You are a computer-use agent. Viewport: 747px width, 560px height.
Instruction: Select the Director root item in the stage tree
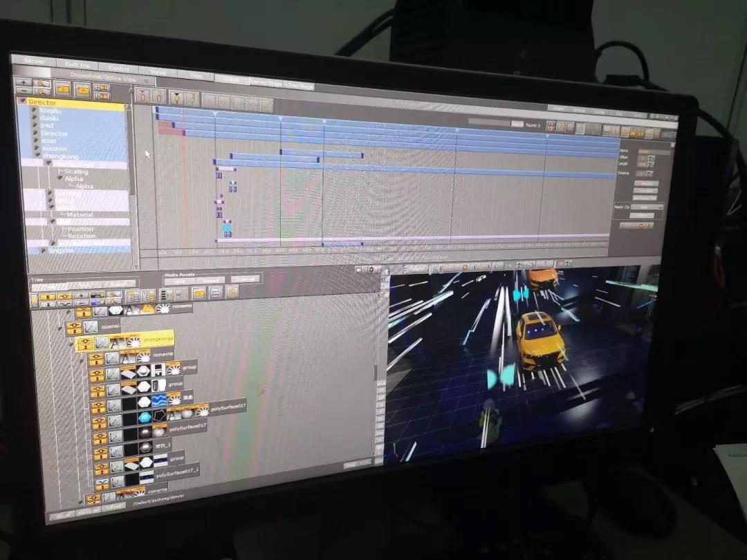click(43, 102)
